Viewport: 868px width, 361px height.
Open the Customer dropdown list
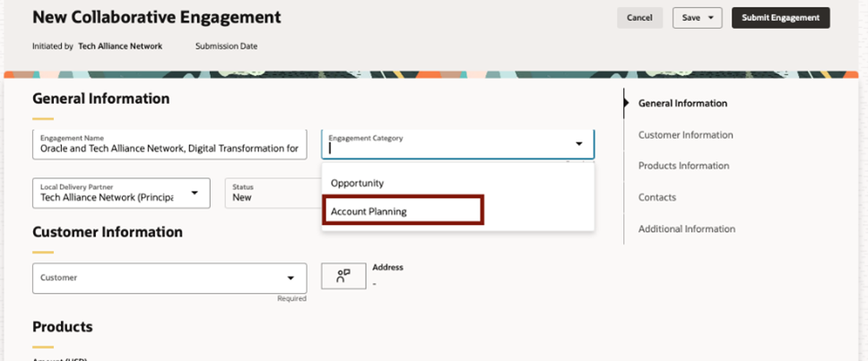291,278
